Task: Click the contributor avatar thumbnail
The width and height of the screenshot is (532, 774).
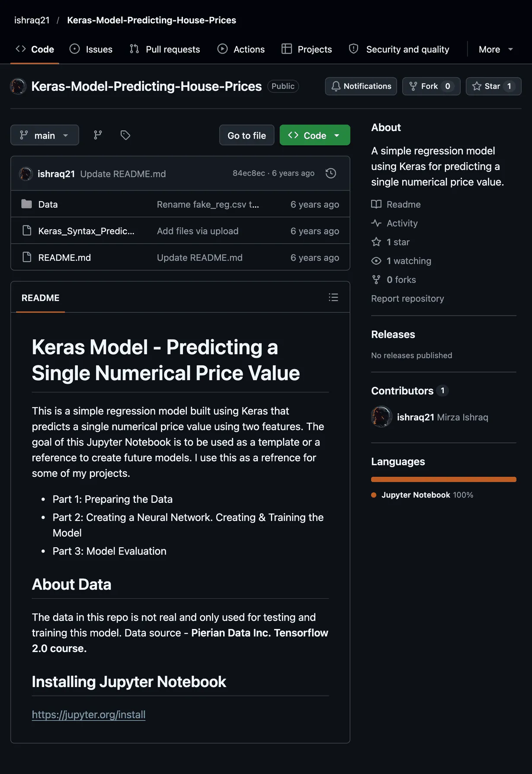Action: (381, 417)
